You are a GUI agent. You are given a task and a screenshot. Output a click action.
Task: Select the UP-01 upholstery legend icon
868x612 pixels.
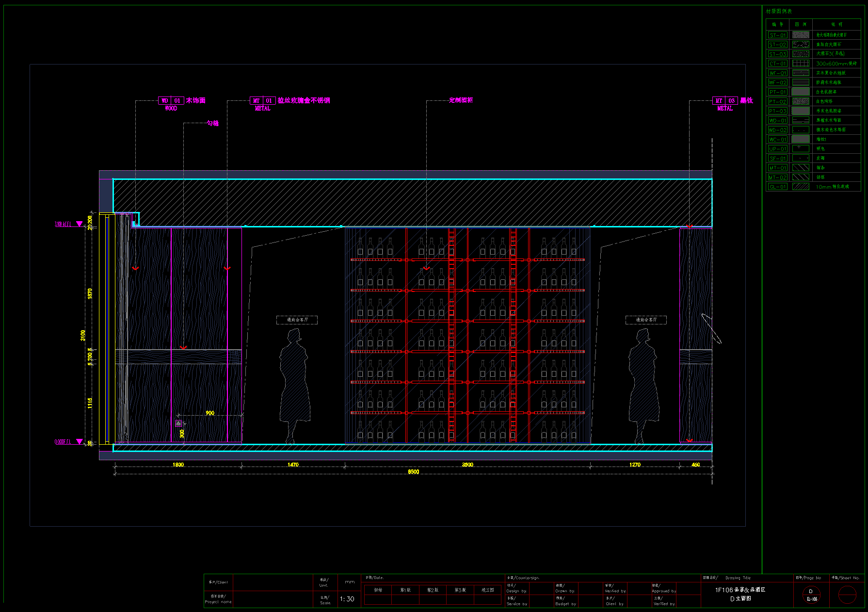click(x=801, y=149)
